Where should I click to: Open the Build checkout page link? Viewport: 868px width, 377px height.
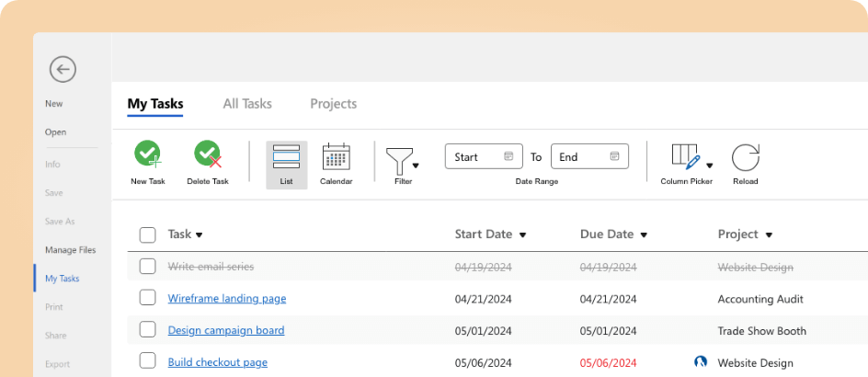click(x=218, y=362)
